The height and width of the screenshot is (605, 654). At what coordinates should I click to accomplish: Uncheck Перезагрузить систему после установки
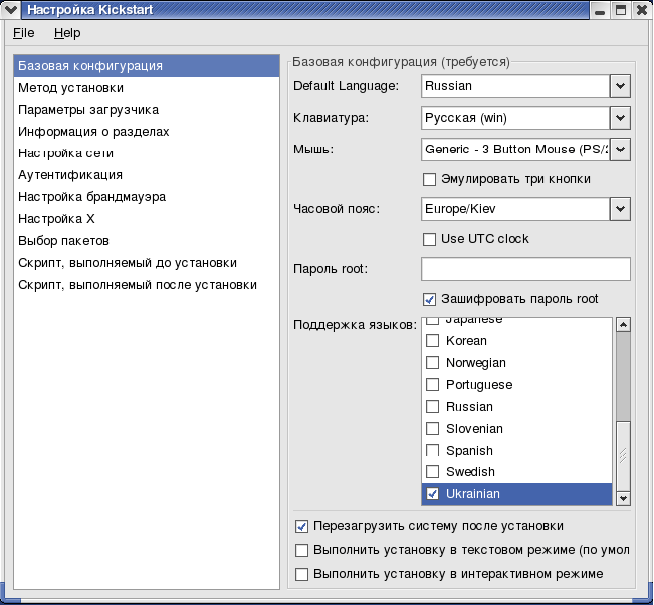301,527
